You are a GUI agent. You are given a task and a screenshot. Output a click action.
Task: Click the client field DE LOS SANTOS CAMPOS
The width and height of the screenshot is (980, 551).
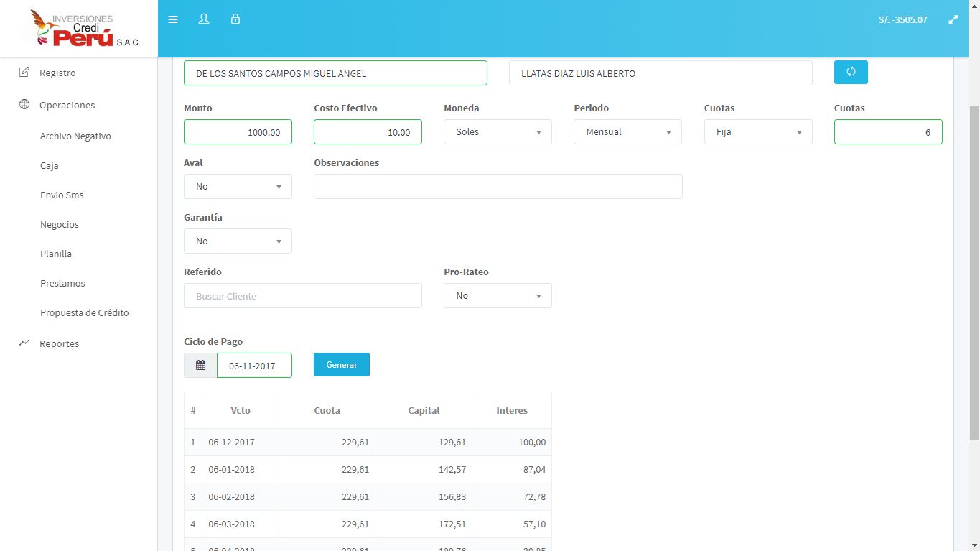(x=335, y=73)
